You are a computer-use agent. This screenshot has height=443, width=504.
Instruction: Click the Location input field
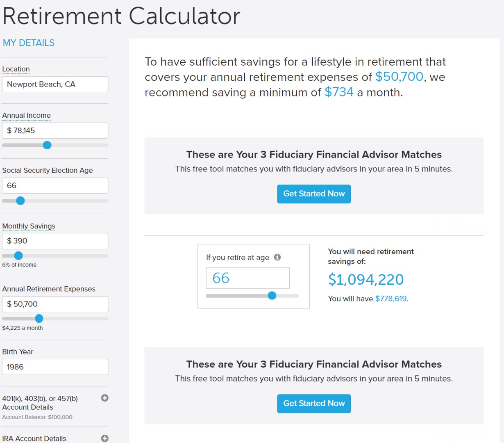pyautogui.click(x=55, y=84)
